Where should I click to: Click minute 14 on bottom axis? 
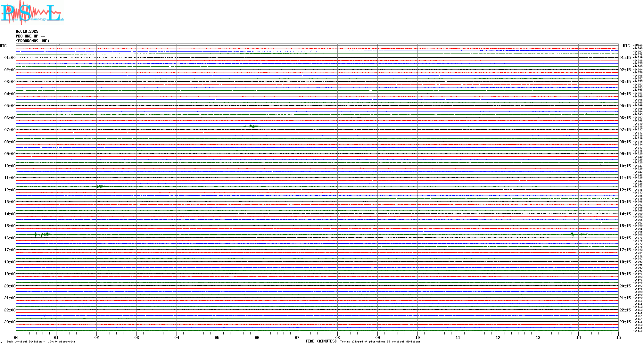pyautogui.click(x=578, y=338)
